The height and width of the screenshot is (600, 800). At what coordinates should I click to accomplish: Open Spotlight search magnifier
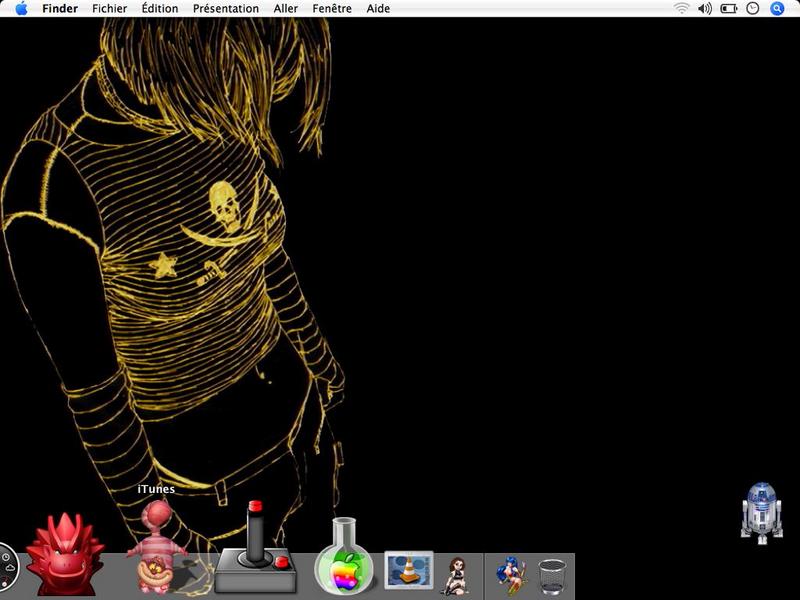[x=777, y=8]
